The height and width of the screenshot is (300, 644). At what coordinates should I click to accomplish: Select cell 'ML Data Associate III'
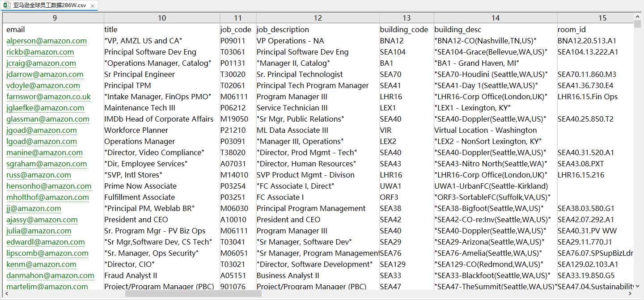(x=318, y=130)
